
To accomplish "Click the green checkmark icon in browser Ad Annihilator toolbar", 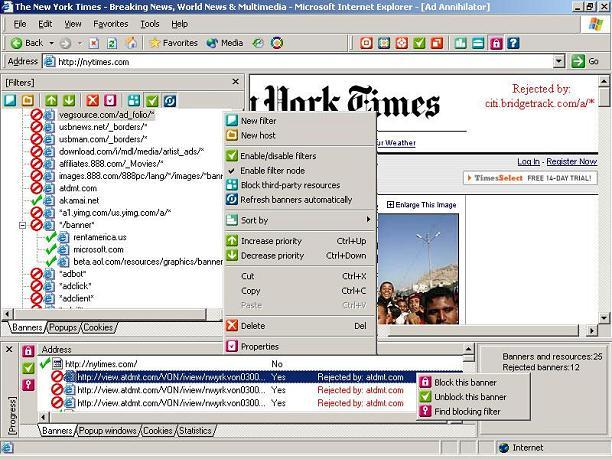I will coord(419,43).
